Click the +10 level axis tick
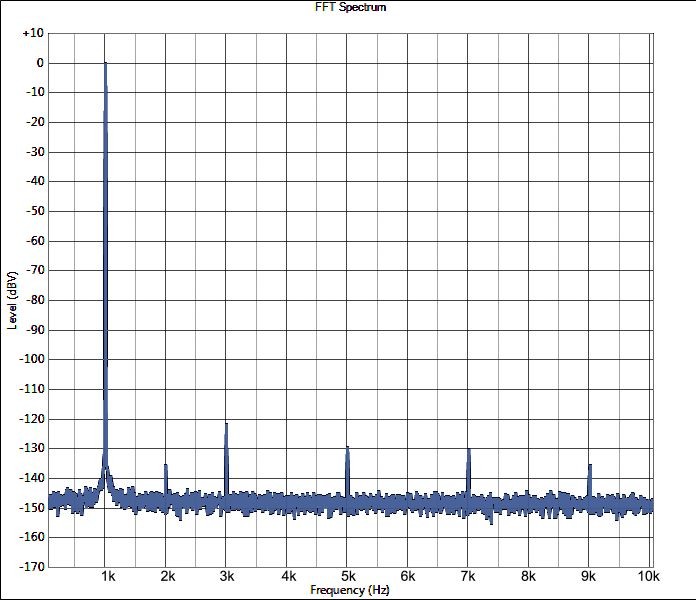Viewport: 696px width, 600px height. pos(33,33)
